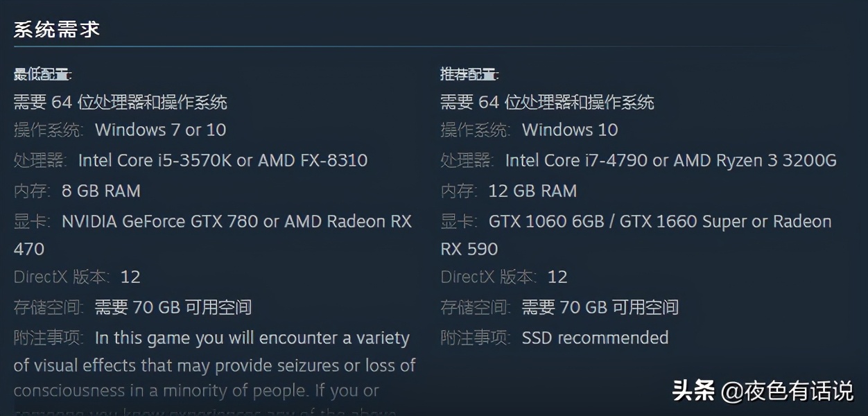868x416 pixels.
Task: Click the minimum DirectX 版本 12 line
Action: [77, 277]
